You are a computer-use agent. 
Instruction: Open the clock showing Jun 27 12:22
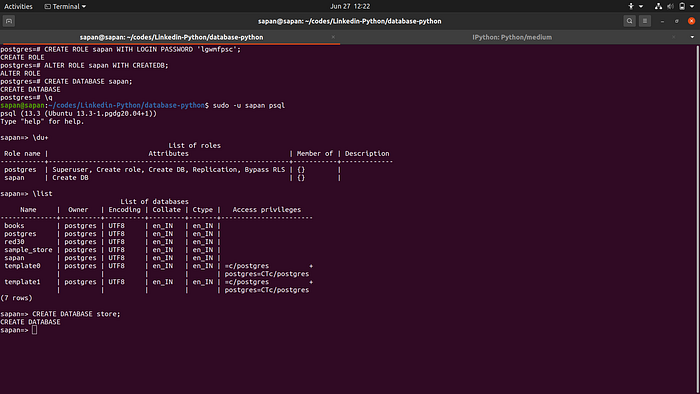click(350, 6)
